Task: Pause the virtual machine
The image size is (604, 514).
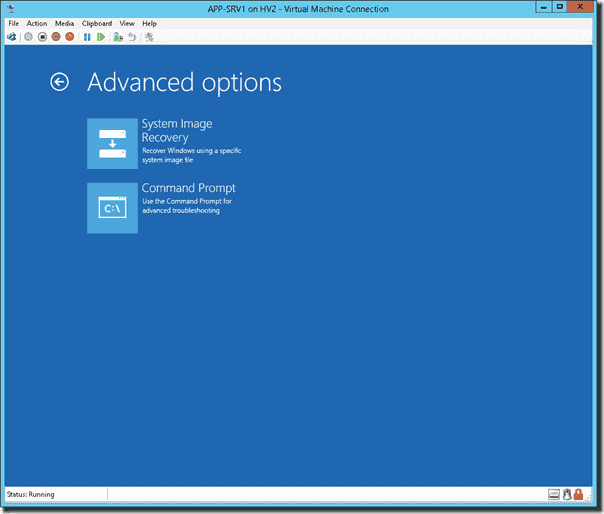Action: (87, 37)
